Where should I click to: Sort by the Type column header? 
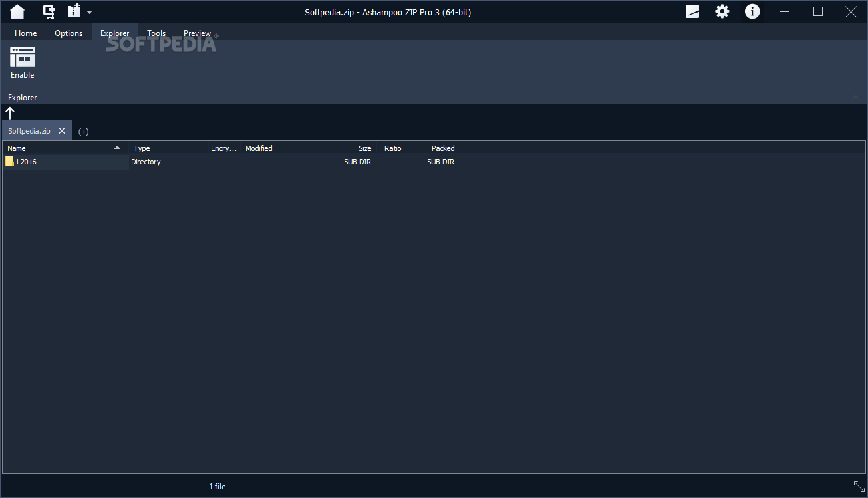169,148
